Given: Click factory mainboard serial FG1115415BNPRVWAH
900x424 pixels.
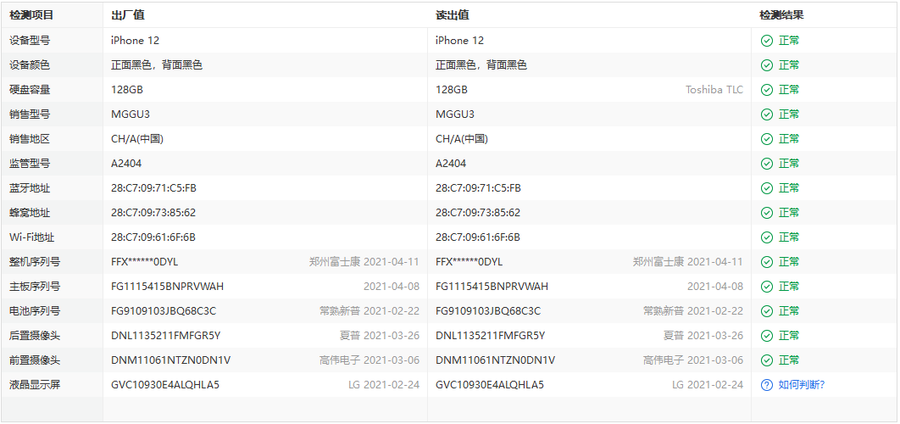Looking at the screenshot, I should [x=168, y=287].
